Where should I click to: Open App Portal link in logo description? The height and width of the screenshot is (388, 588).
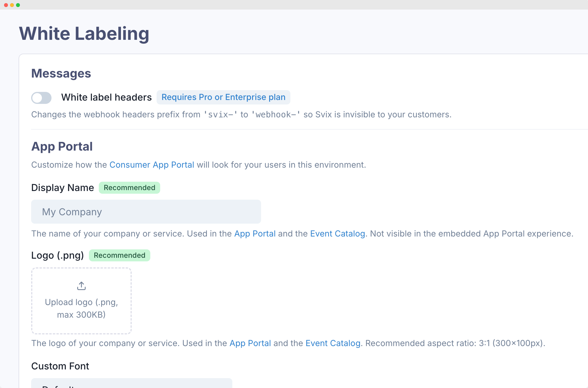250,343
